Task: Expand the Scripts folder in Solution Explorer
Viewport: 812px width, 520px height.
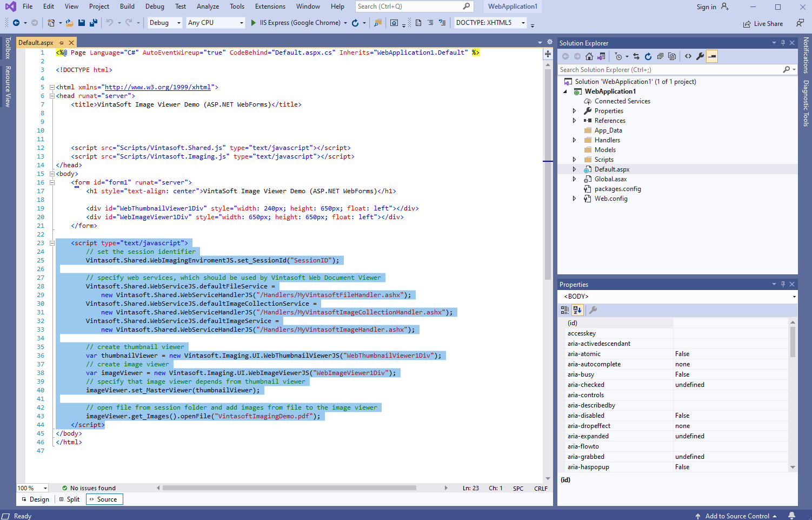Action: click(x=574, y=160)
